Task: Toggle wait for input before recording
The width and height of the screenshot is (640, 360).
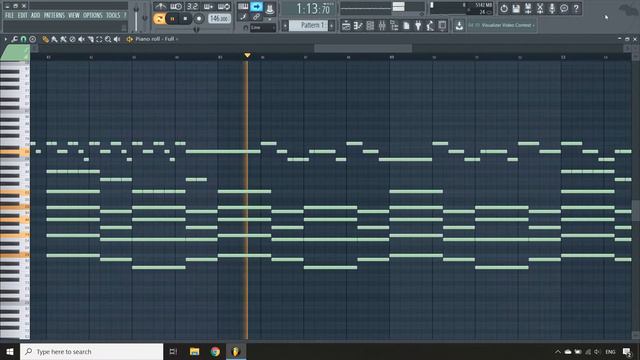Action: [176, 7]
